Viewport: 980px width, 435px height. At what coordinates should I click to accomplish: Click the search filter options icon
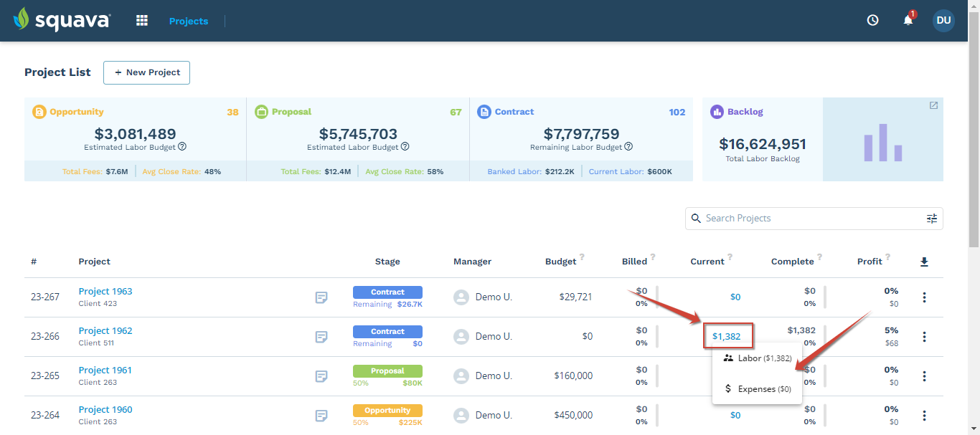pyautogui.click(x=931, y=219)
